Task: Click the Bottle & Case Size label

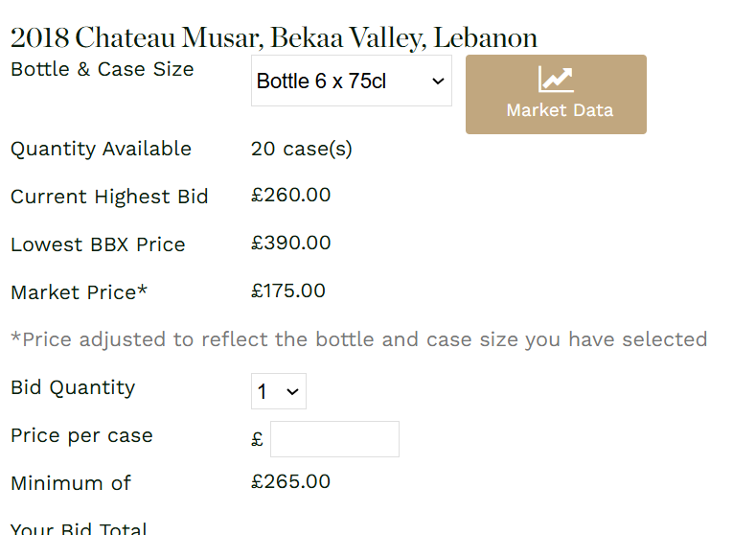Action: [102, 69]
